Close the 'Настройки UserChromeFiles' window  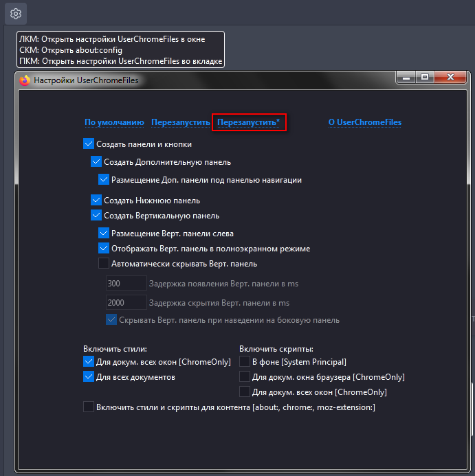(450, 78)
